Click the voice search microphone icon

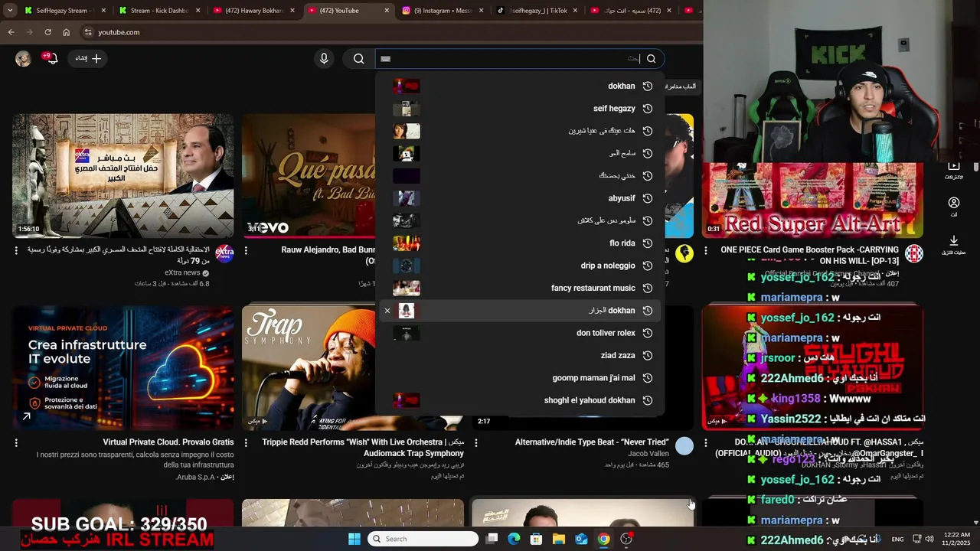click(x=324, y=59)
